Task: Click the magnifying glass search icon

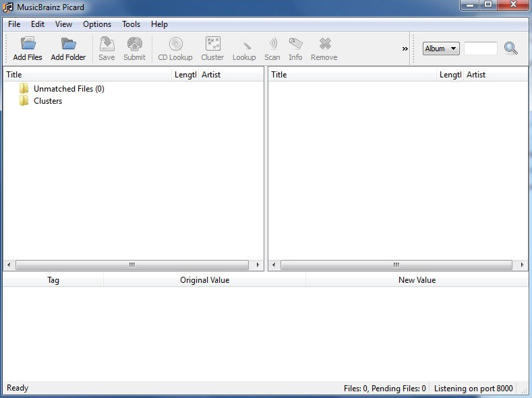Action: [510, 48]
